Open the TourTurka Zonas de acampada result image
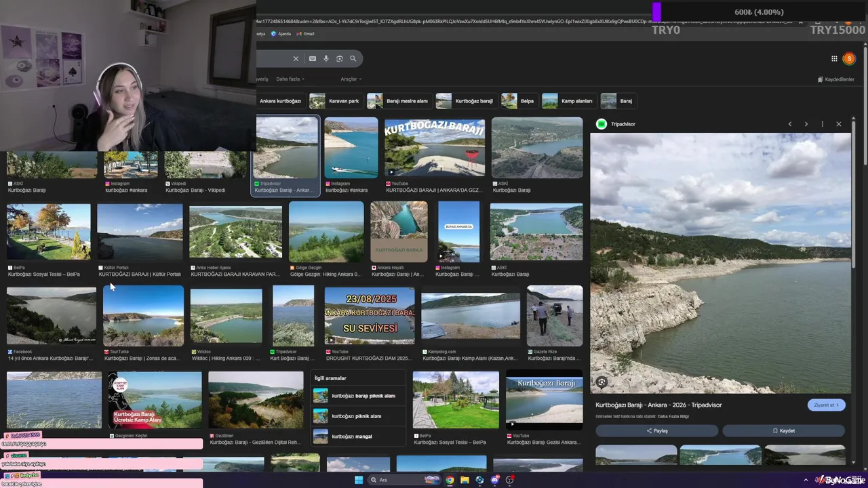Viewport: 868px width, 488px height. coord(143,316)
